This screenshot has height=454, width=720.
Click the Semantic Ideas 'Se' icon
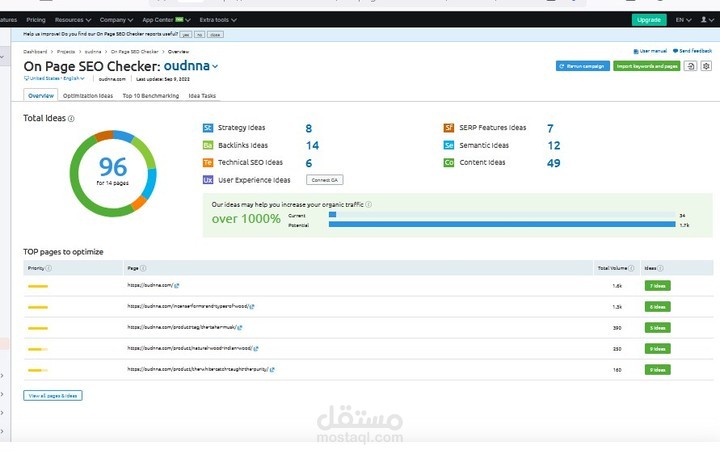449,146
